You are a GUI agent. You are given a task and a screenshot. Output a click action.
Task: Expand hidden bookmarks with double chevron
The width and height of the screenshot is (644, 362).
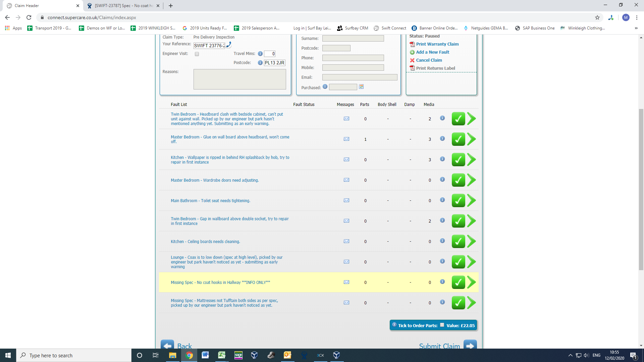click(636, 28)
